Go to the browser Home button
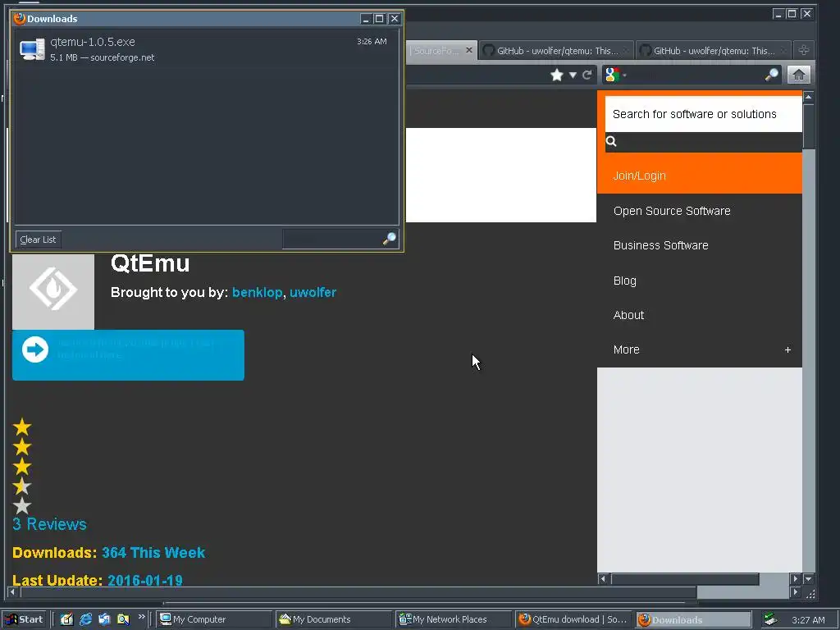The height and width of the screenshot is (630, 840). pos(799,75)
